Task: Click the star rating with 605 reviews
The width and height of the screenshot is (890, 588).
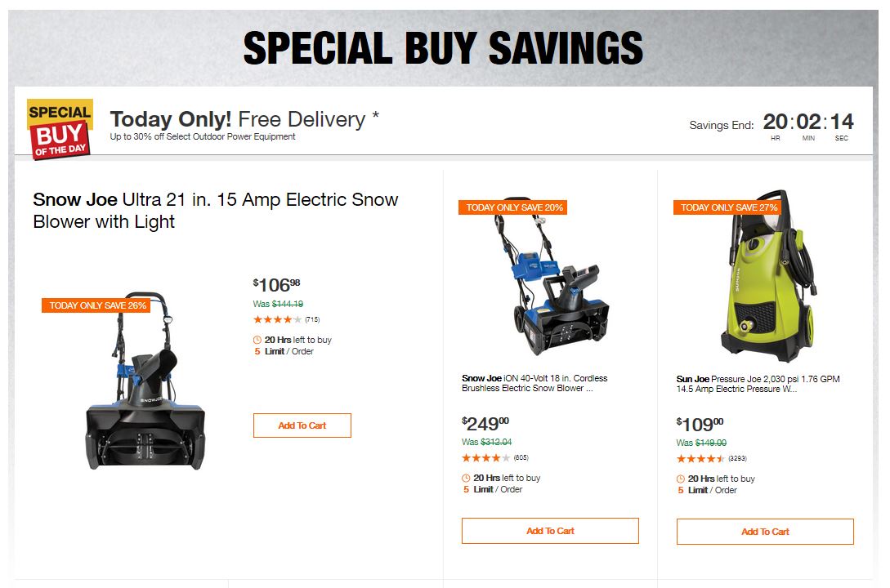Action: tap(487, 458)
